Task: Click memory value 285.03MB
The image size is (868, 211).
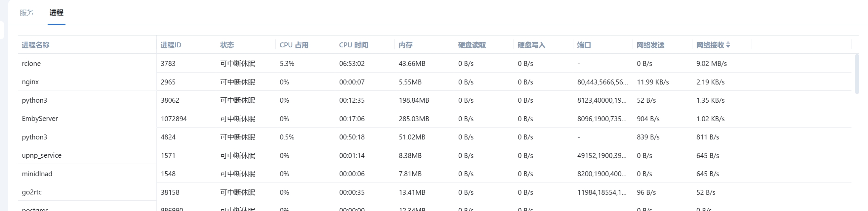Action: click(414, 119)
